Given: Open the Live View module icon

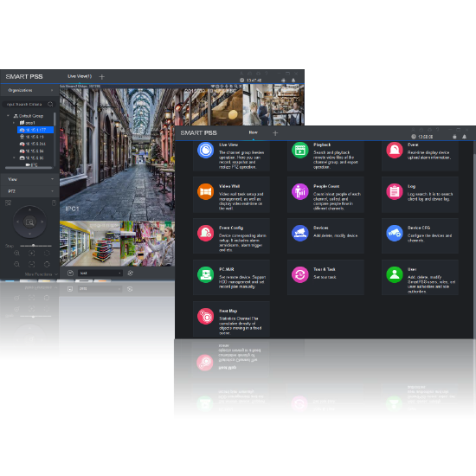Looking at the screenshot, I should point(205,150).
